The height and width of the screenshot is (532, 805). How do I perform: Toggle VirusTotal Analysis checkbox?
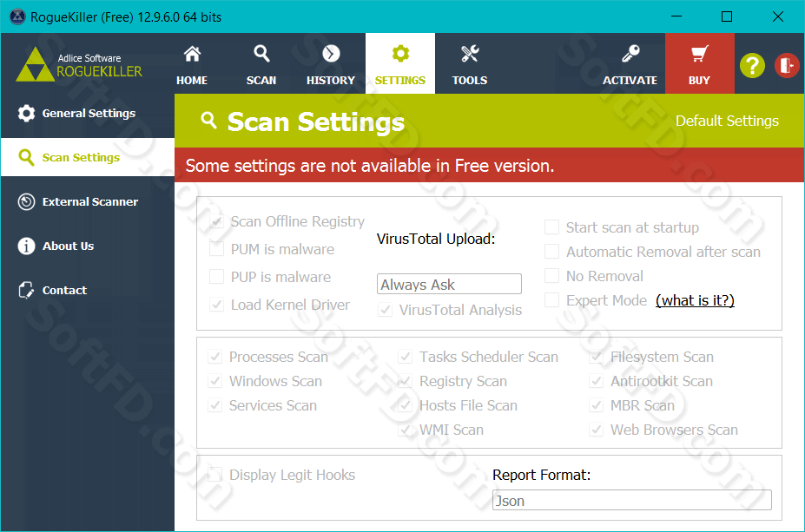[385, 310]
